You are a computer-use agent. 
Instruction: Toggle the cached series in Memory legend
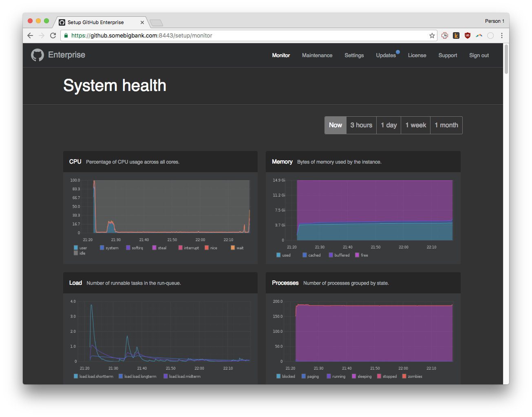pyautogui.click(x=311, y=255)
